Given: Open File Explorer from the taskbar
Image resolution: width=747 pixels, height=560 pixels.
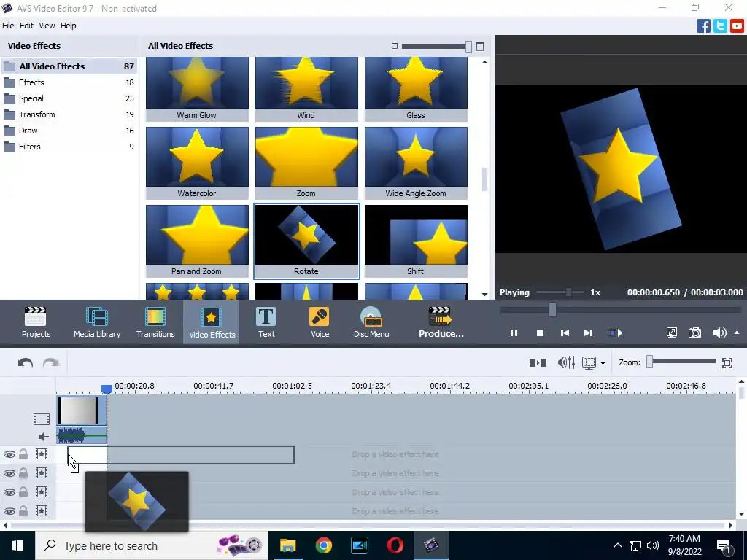Looking at the screenshot, I should coord(287,545).
